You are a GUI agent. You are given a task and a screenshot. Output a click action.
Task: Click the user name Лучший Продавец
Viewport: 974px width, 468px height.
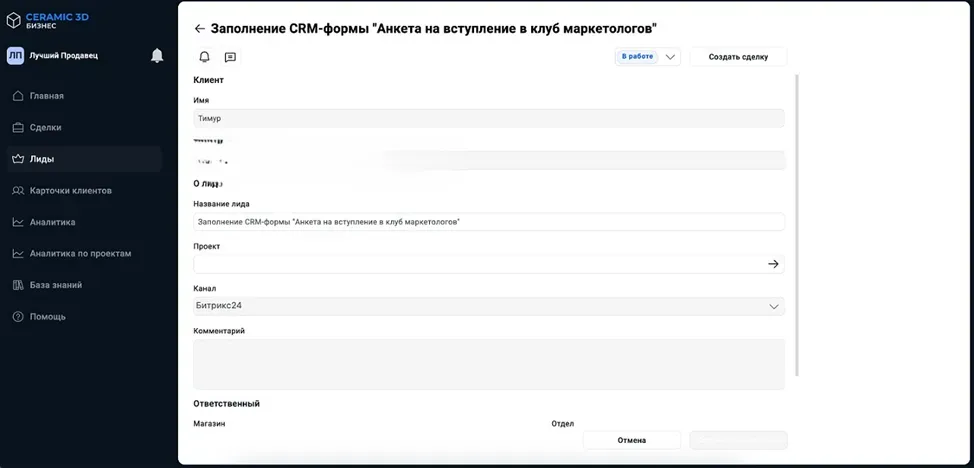64,56
